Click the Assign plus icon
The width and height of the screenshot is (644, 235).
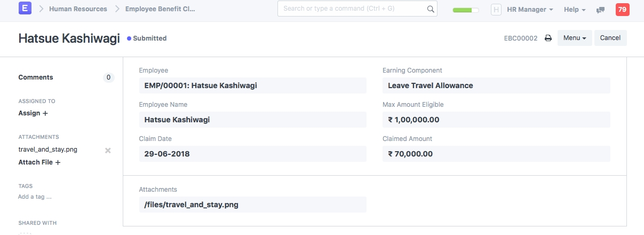click(45, 113)
